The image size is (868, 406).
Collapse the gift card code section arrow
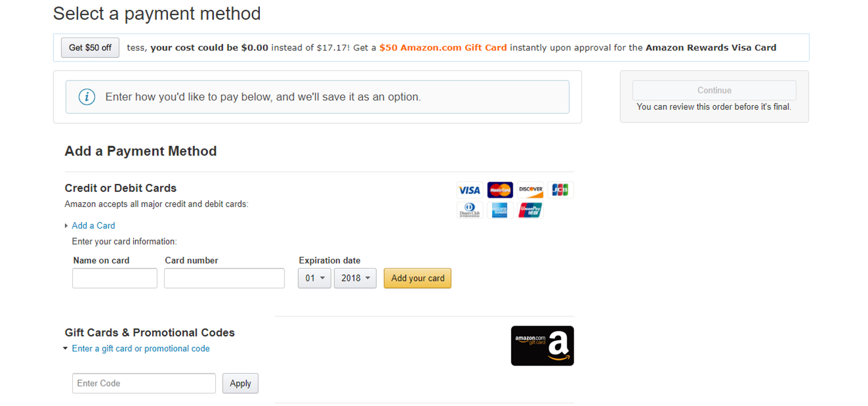(65, 349)
